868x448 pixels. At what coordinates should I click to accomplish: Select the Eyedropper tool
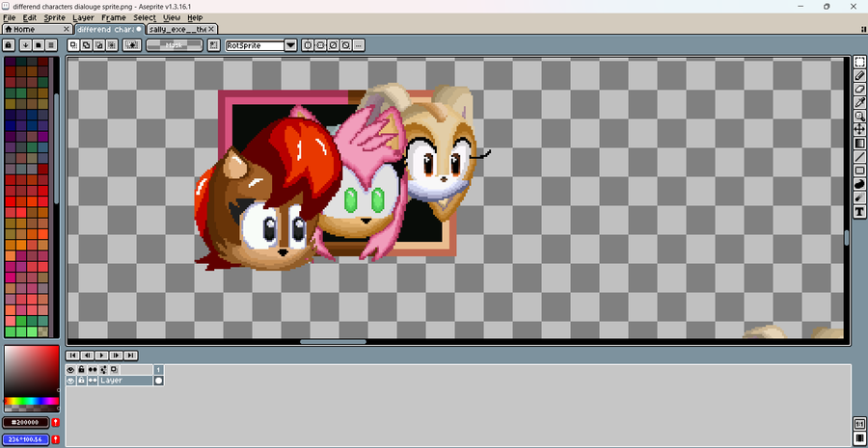point(859,102)
